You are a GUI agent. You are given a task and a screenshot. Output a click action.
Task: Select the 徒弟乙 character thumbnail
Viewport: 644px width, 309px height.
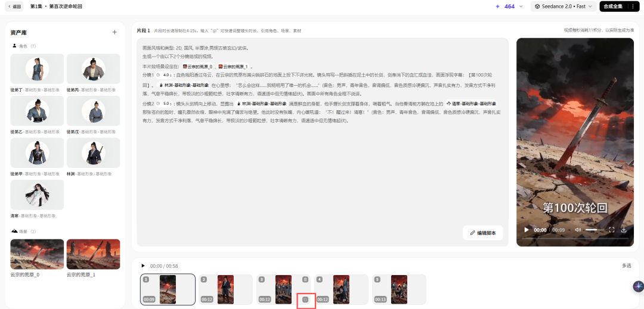[x=37, y=111]
